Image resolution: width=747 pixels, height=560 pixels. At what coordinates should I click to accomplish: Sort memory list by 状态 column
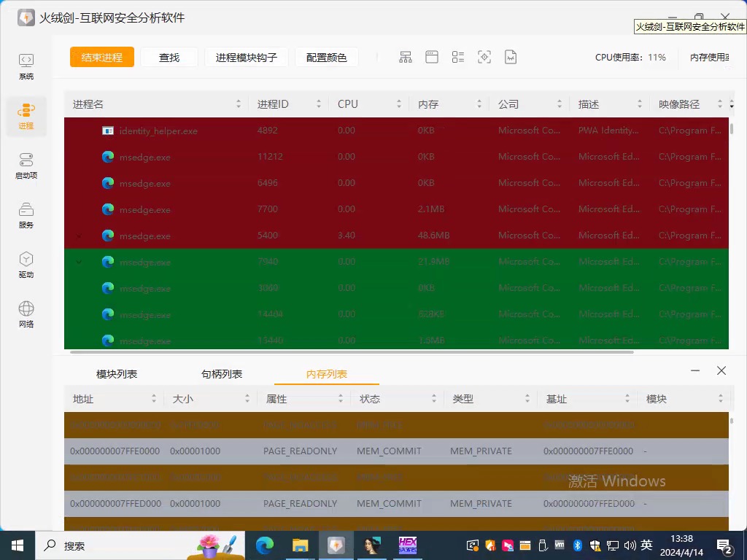click(x=397, y=399)
